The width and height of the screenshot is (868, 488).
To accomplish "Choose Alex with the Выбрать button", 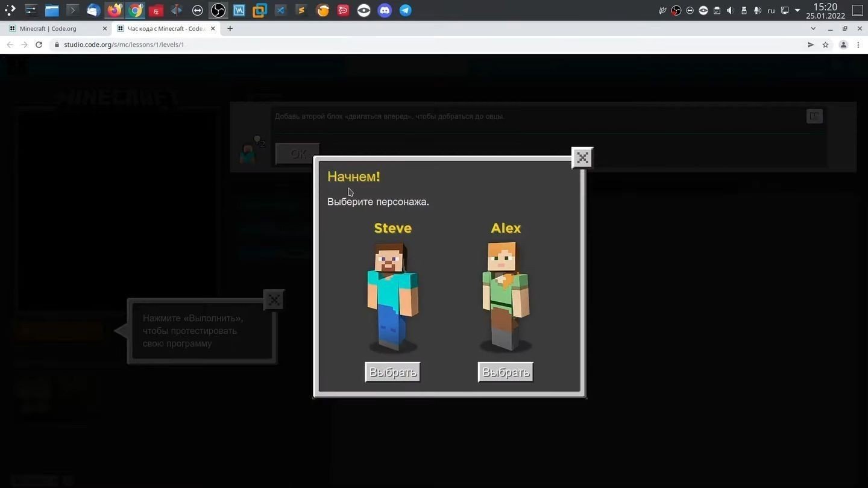I will pos(506,372).
